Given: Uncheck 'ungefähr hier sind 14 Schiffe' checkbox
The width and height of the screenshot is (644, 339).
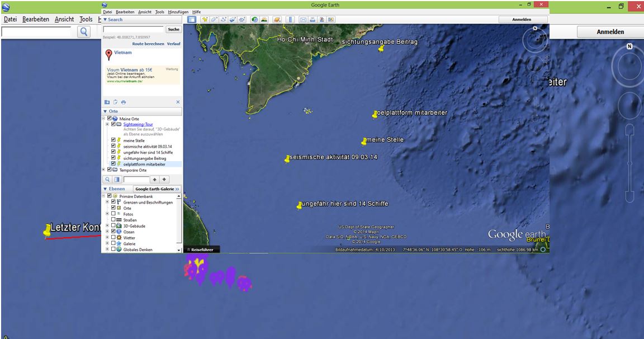Looking at the screenshot, I should 113,152.
